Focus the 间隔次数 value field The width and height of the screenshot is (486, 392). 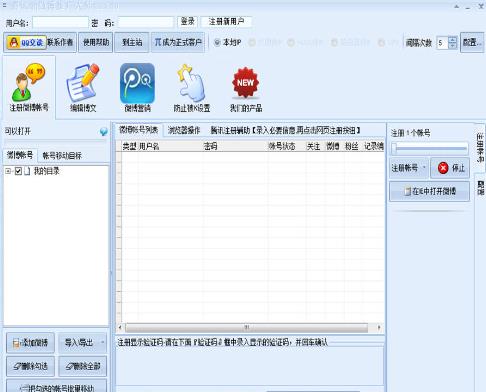point(443,43)
